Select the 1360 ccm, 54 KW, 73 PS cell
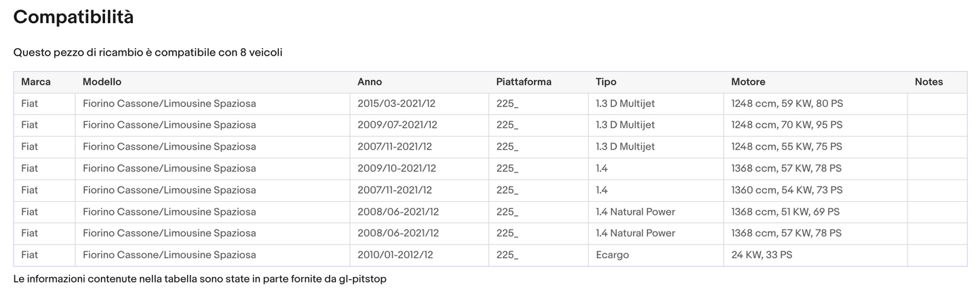980x298 pixels. coord(787,190)
